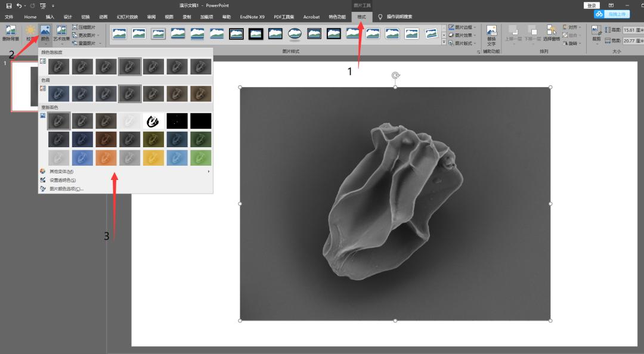
Task: Click the Save icon in quick access toolbar
Action: pyautogui.click(x=9, y=5)
